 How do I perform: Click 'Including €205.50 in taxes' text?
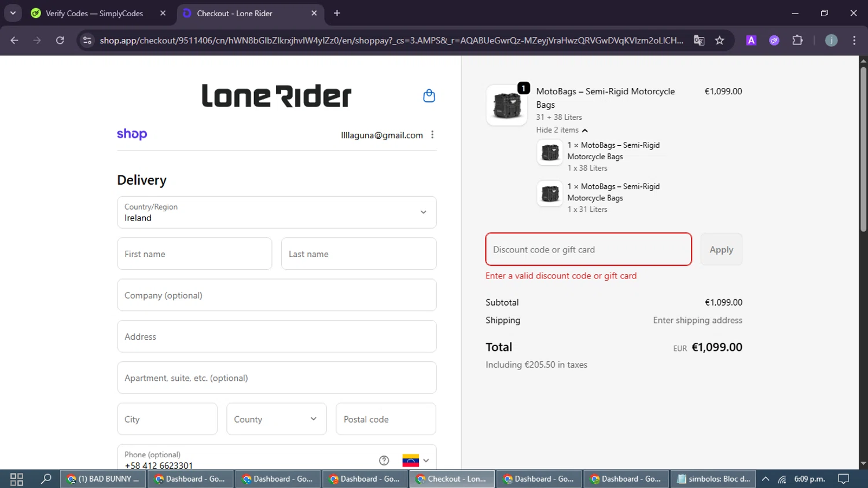536,365
